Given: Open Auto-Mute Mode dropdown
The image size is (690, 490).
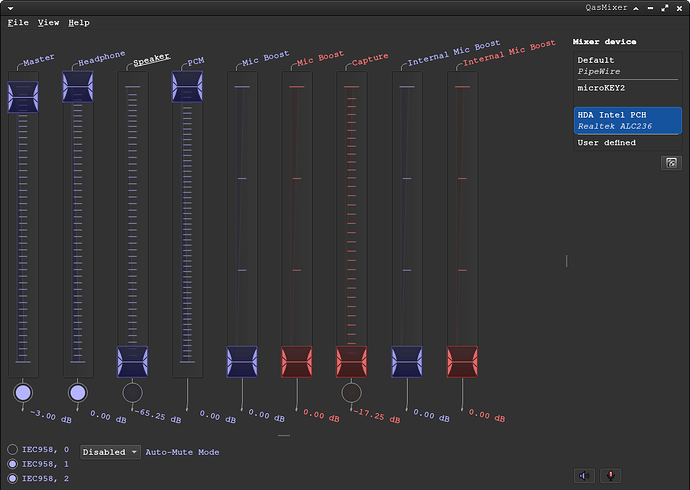Looking at the screenshot, I should click(x=110, y=452).
